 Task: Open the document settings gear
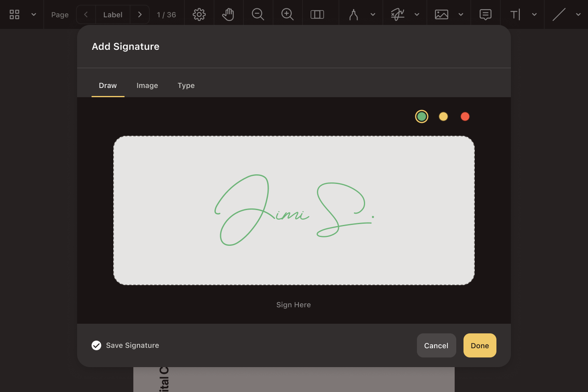[199, 14]
